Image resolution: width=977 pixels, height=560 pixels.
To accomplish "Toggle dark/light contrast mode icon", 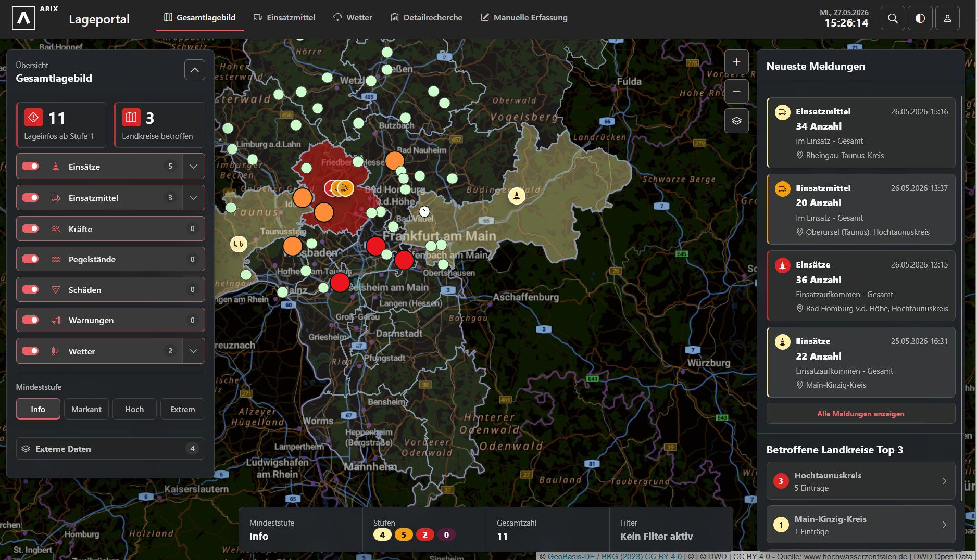I will tap(920, 18).
